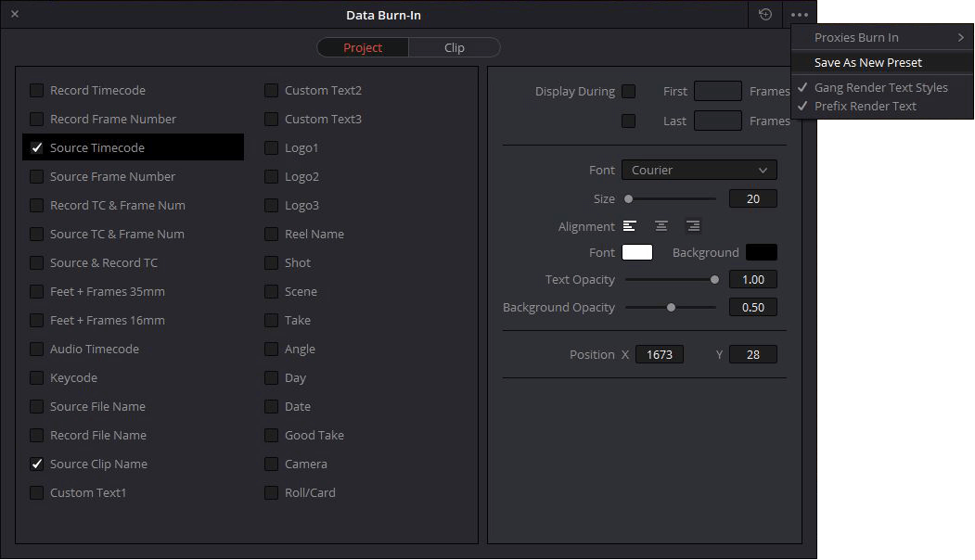Viewport: 975px width, 560px height.
Task: Click the Size value field showing 20
Action: (x=752, y=199)
